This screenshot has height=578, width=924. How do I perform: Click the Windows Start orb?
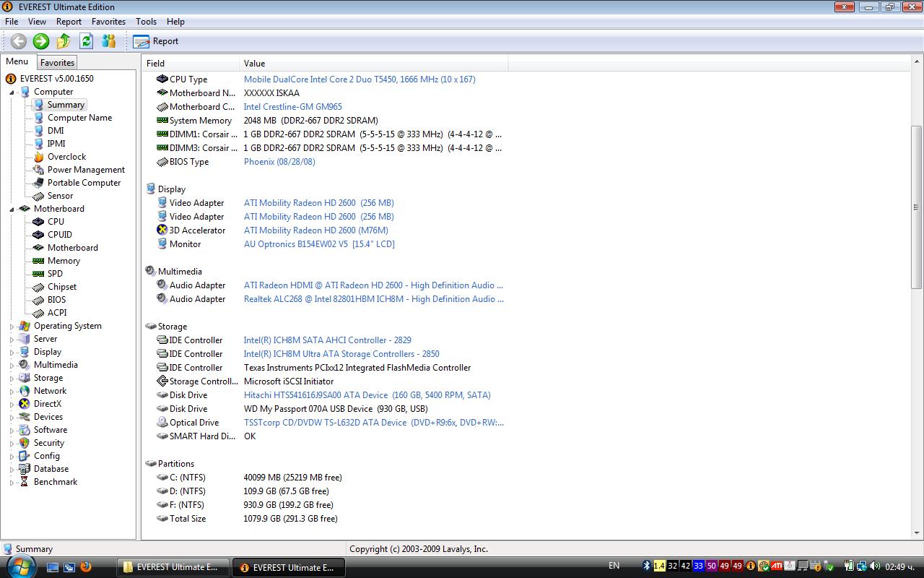[x=19, y=566]
